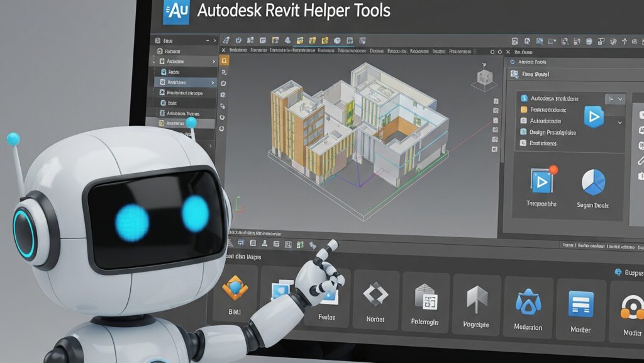Click the blue monitor icon in top-right toolbar
Viewport: 644px width, 363px height.
coord(540,41)
